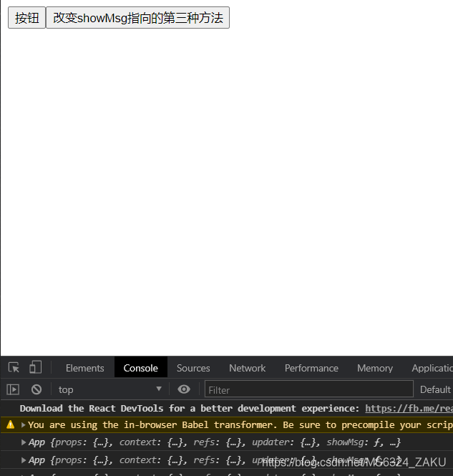
Task: Click the 'Download the React DevTools' message
Action: coord(190,408)
